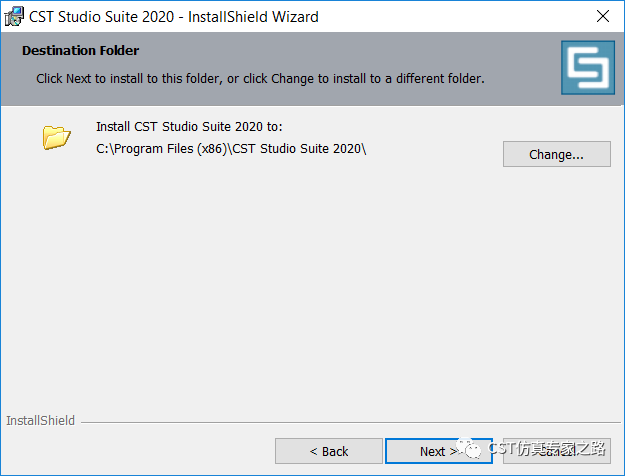Click the WeChat watermark logo icon

(x=469, y=449)
